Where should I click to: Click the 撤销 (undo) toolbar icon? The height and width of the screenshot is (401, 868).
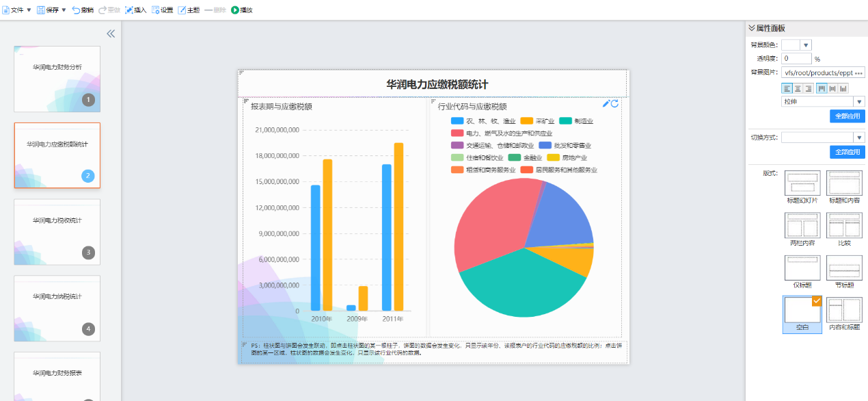[x=83, y=10]
